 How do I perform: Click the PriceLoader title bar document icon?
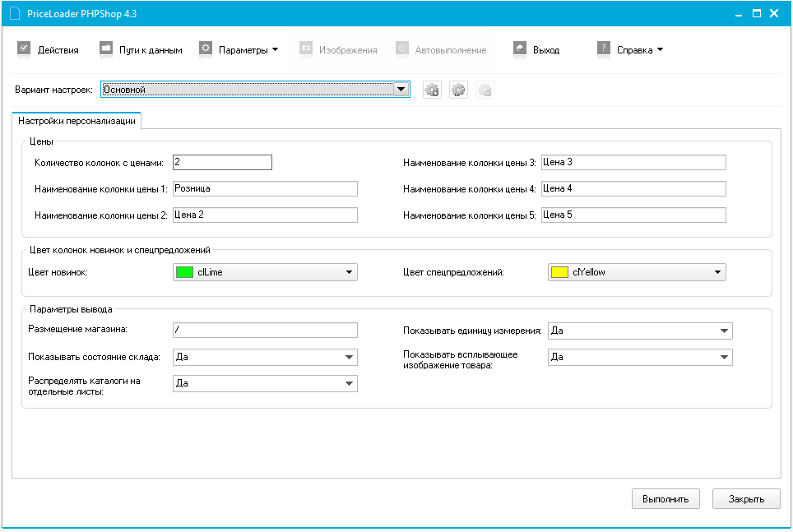pos(15,14)
